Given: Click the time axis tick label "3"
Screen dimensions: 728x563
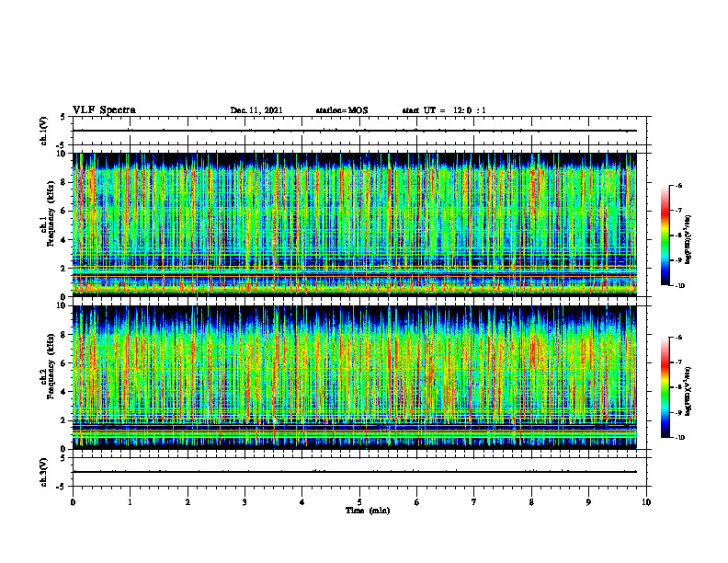Looking at the screenshot, I should (245, 502).
